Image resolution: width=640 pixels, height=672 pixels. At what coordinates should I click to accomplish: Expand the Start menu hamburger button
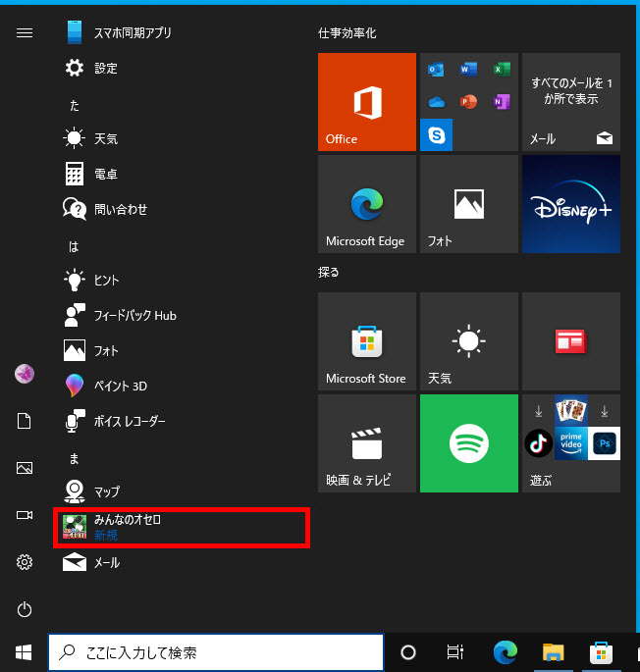tap(25, 32)
